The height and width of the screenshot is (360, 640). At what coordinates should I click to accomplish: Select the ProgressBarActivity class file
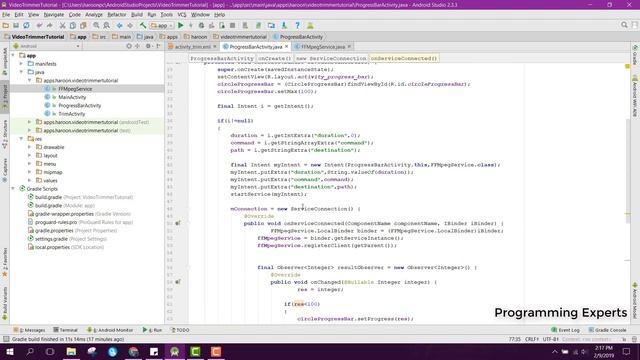[80, 105]
